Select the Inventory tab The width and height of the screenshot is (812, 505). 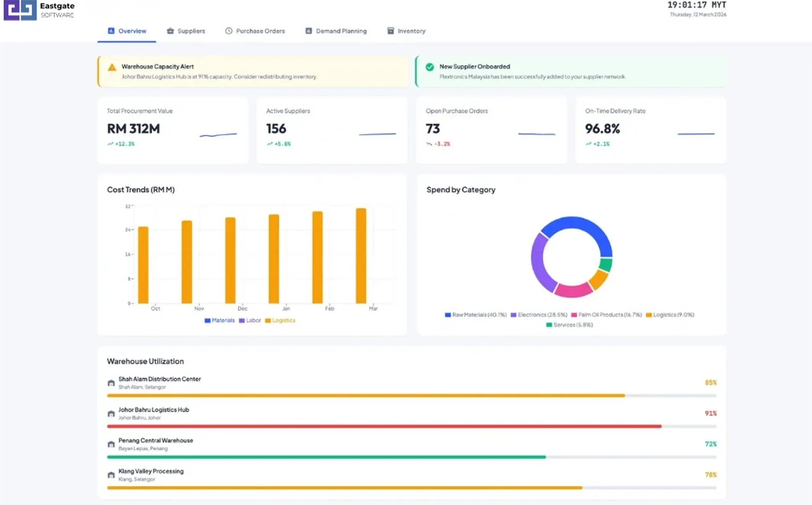click(x=406, y=31)
